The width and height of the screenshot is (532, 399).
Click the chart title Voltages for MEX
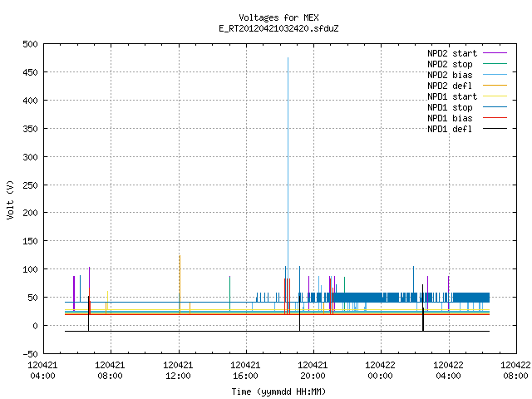pyautogui.click(x=278, y=17)
